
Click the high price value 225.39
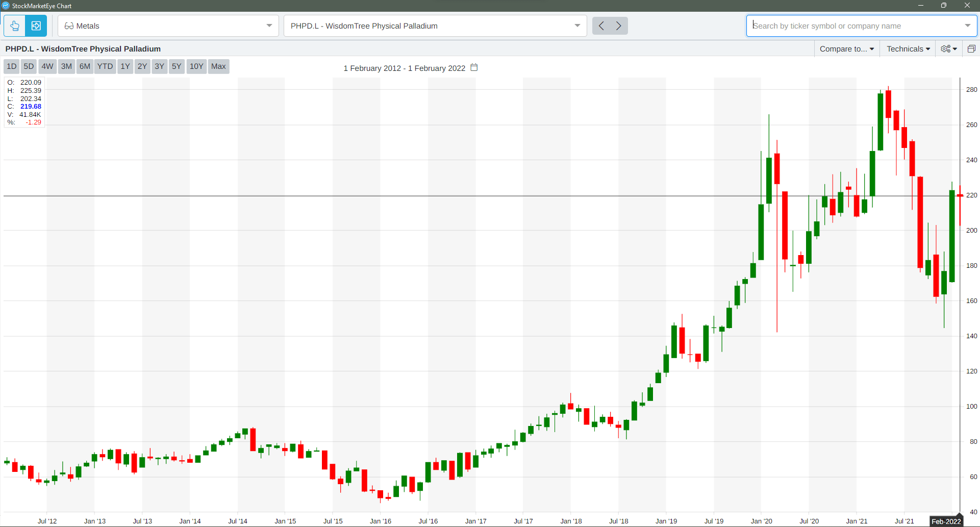click(31, 91)
